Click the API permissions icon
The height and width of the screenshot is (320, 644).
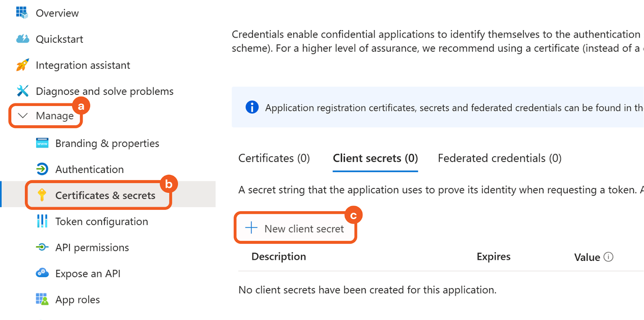[x=42, y=247]
